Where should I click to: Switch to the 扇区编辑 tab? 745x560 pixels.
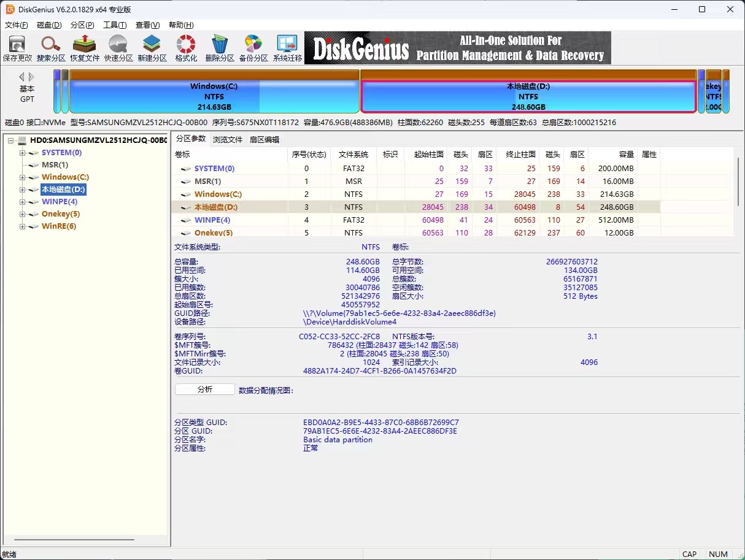coord(264,140)
